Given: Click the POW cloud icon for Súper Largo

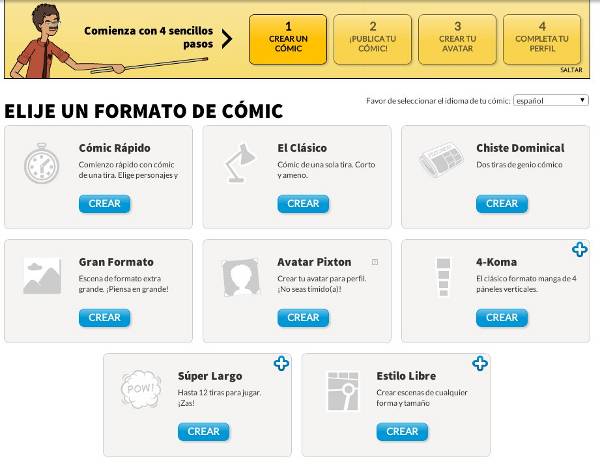Looking at the screenshot, I should click(141, 388).
